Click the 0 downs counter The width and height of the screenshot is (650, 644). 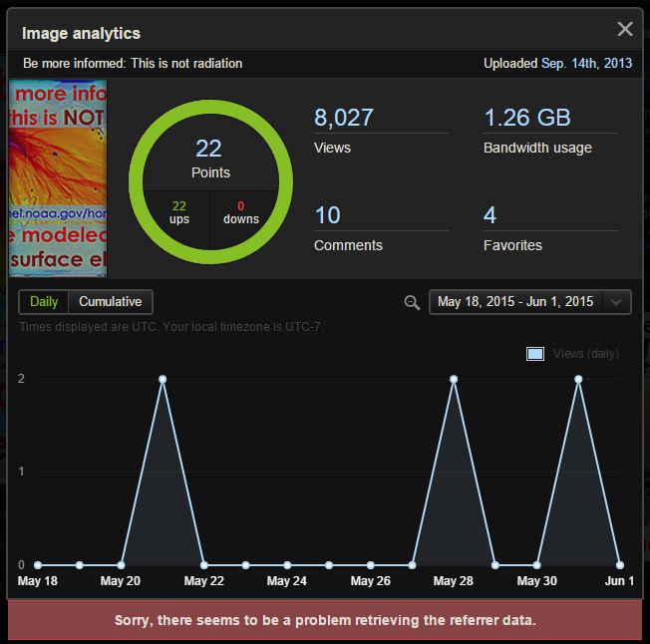(241, 213)
